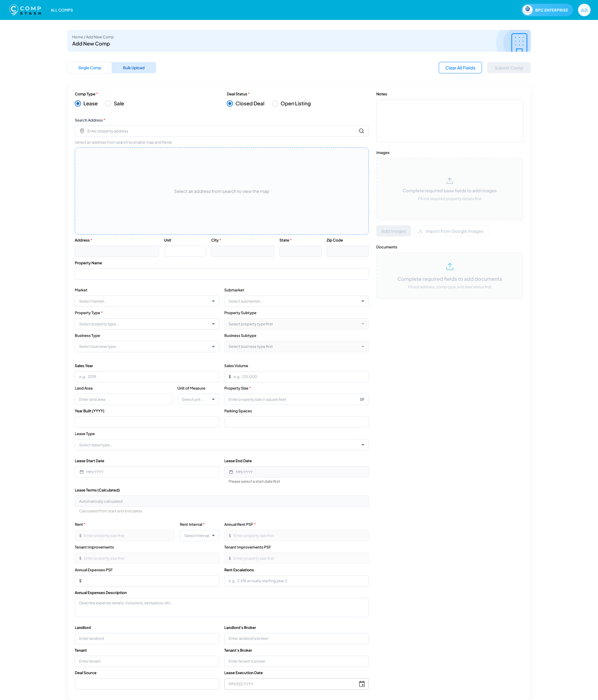This screenshot has height=700, width=598.
Task: Choose the Lease comp type radio
Action: click(78, 104)
